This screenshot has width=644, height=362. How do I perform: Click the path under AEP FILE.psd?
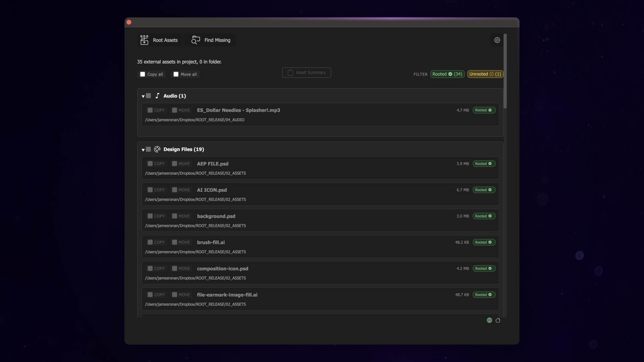click(196, 173)
